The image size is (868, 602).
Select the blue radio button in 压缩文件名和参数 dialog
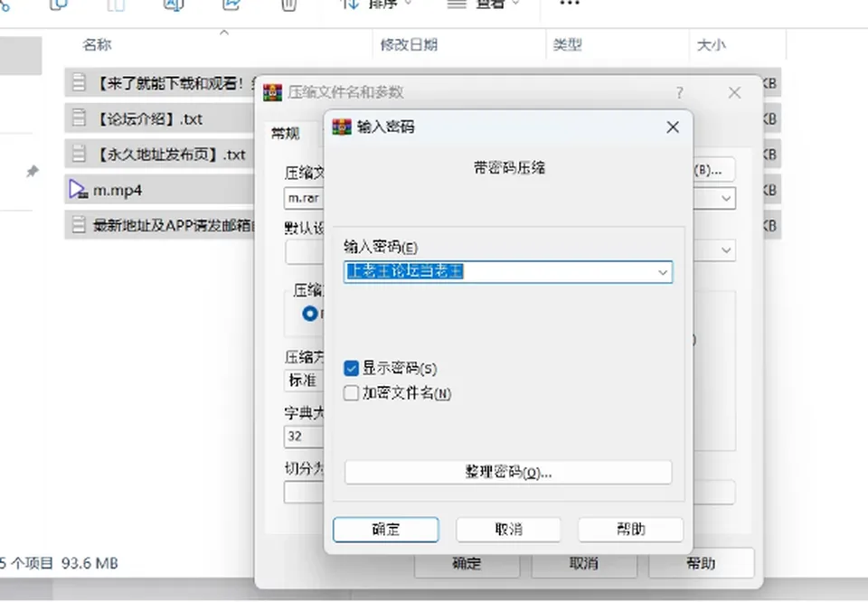click(x=310, y=314)
